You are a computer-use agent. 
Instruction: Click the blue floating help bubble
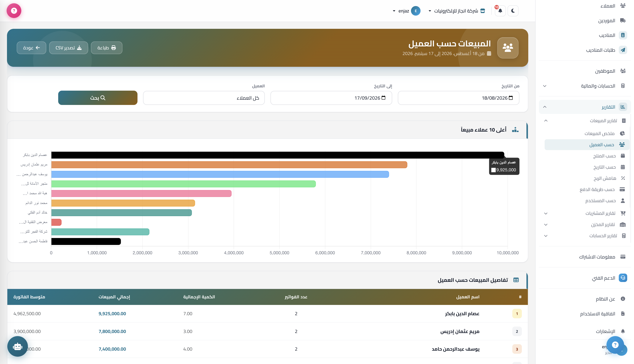[615, 345]
